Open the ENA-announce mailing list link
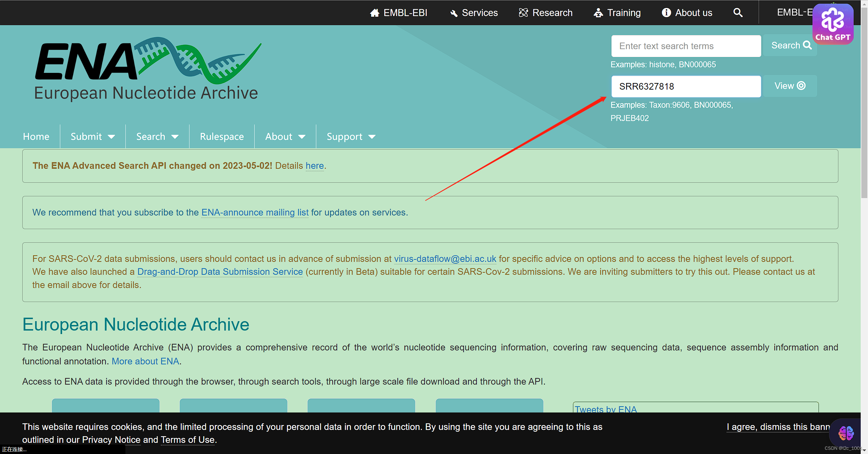This screenshot has width=868, height=454. pos(255,212)
